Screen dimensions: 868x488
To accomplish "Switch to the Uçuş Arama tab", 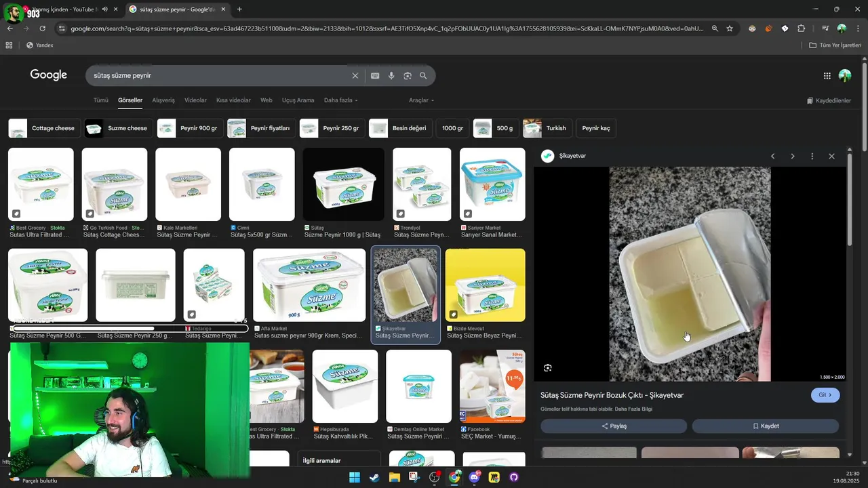I will coord(298,100).
